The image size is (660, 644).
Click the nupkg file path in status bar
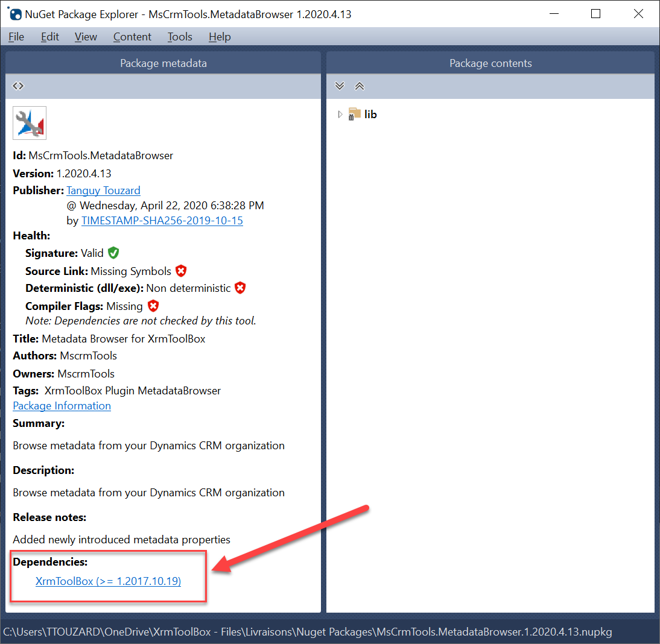click(308, 632)
